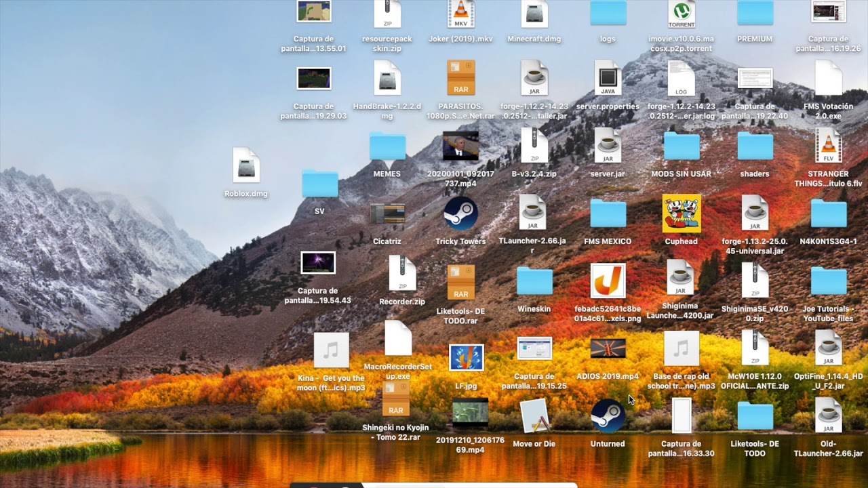Open the N4K0N1S3G4-1 folder
This screenshot has width=868, height=488.
pyautogui.click(x=829, y=213)
